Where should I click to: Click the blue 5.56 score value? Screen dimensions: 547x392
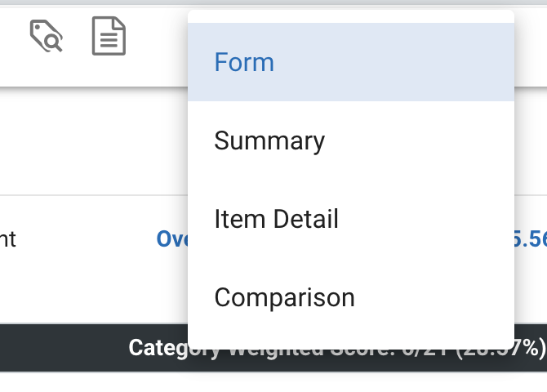coord(530,238)
